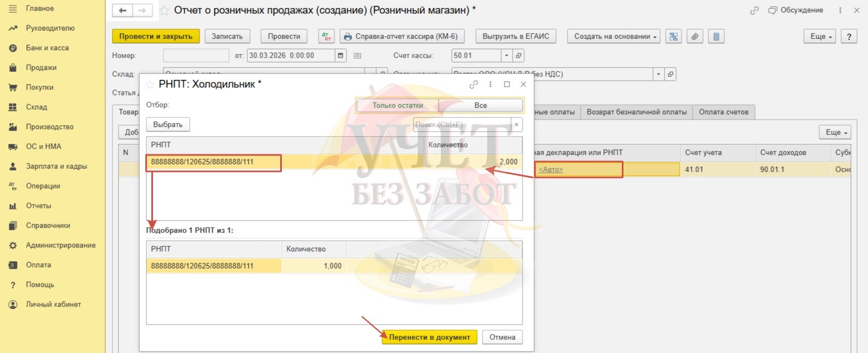Open the Обсуждение panel
The width and height of the screenshot is (868, 353).
point(796,10)
